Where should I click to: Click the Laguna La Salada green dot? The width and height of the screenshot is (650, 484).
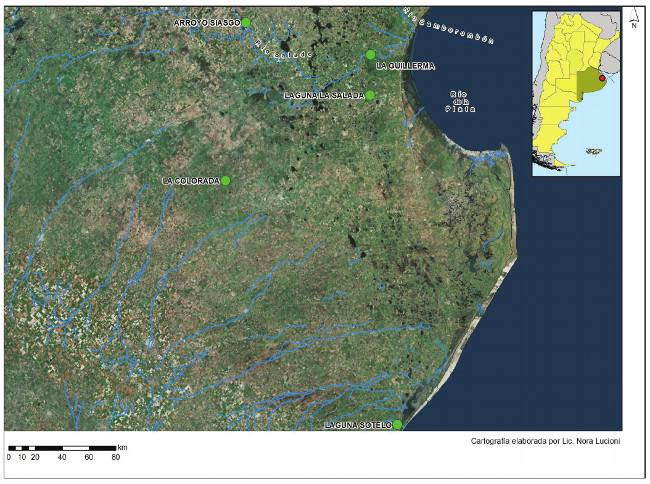point(370,95)
